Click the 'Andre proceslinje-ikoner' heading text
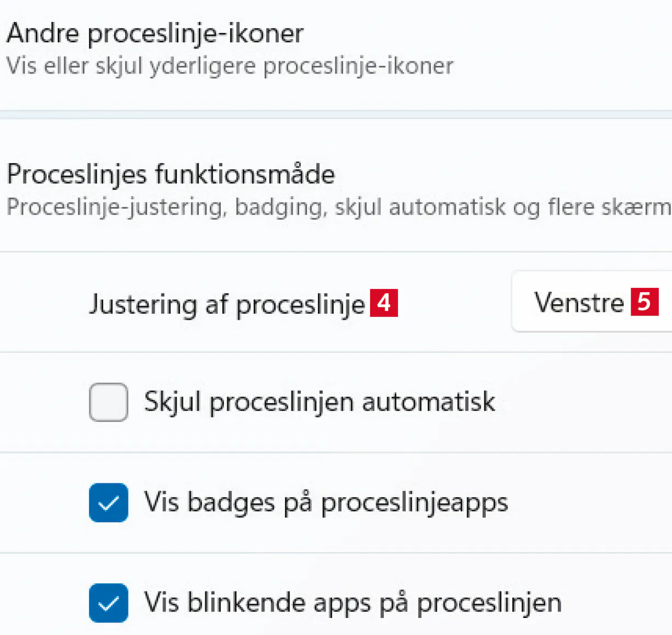672x635 pixels. point(155,34)
